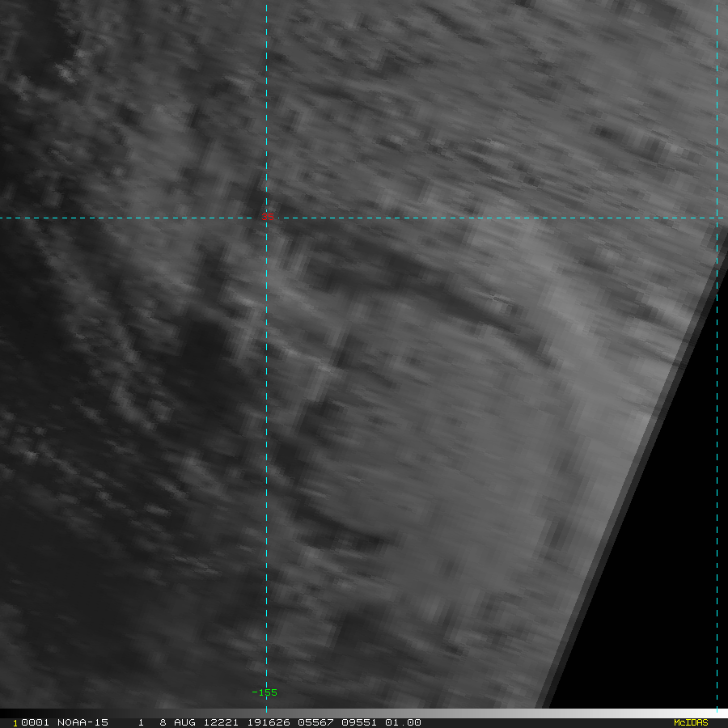Image resolution: width=728 pixels, height=728 pixels.
Task: Click the yellow frame number 1
Action: [x=15, y=723]
